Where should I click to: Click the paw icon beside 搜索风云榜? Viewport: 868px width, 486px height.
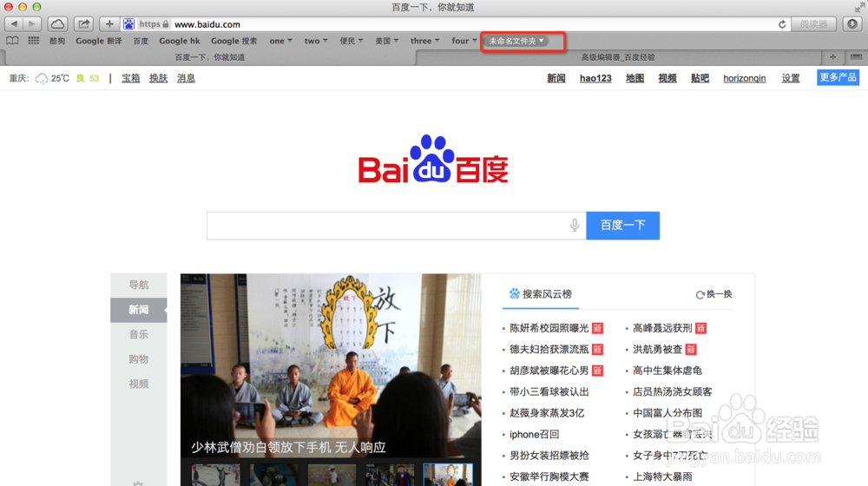pyautogui.click(x=514, y=293)
